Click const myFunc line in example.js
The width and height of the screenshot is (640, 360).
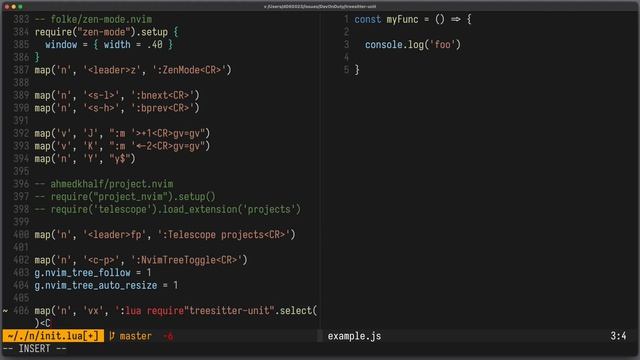[x=413, y=20]
